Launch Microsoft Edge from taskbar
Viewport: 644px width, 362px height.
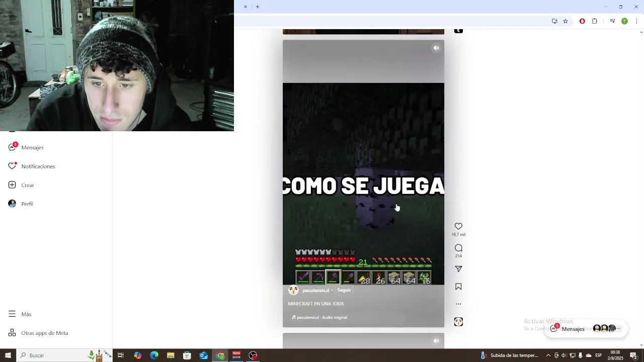pyautogui.click(x=154, y=355)
